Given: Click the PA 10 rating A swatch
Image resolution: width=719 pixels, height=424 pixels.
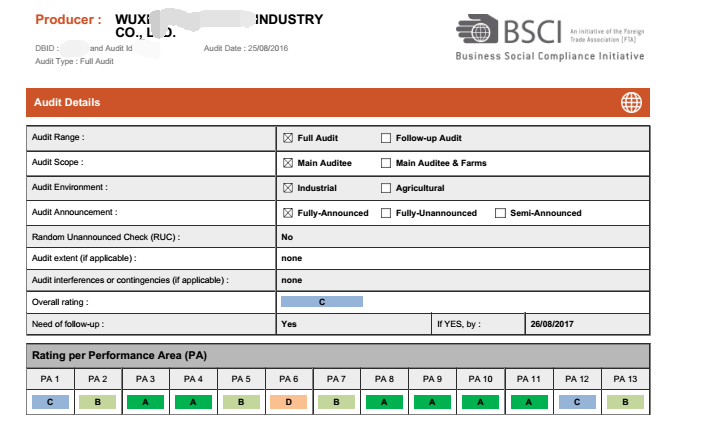Looking at the screenshot, I should 481,402.
